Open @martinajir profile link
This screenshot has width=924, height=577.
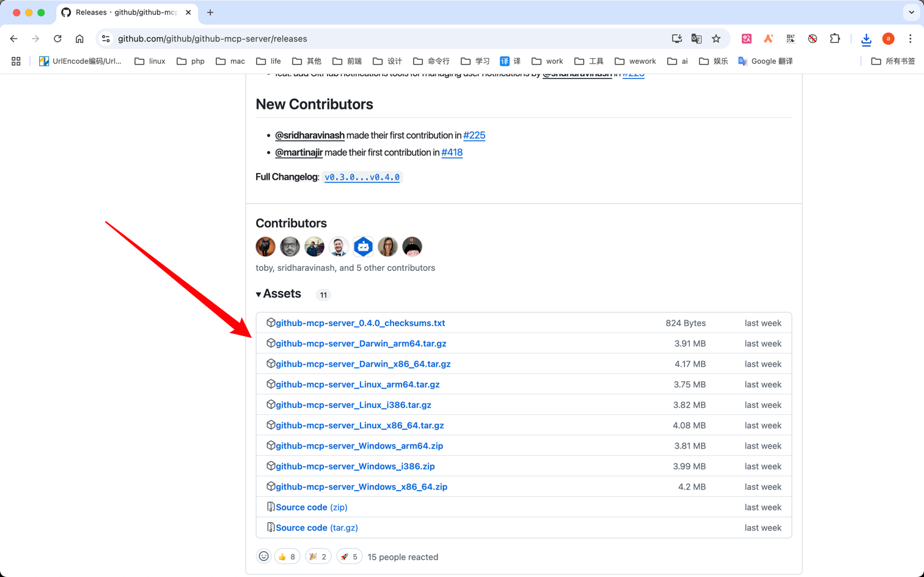(x=299, y=152)
